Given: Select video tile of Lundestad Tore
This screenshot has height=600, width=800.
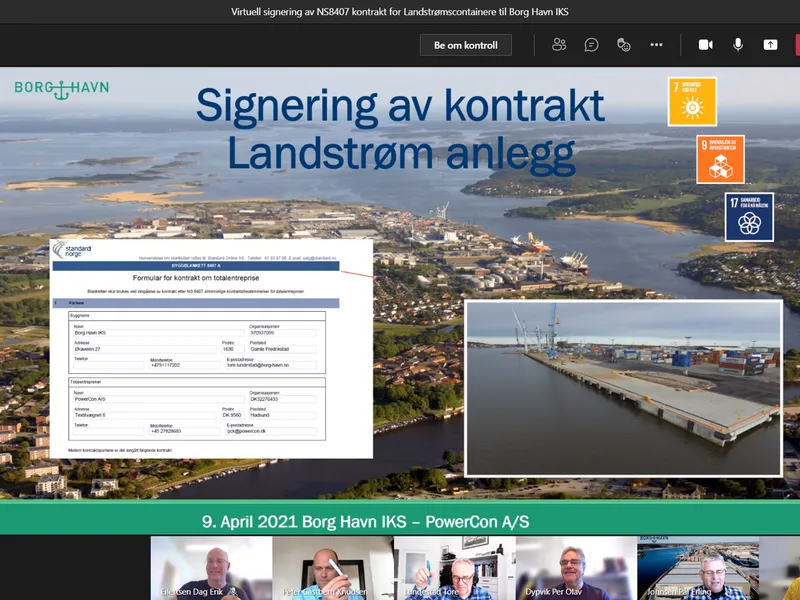Looking at the screenshot, I should coord(455,568).
